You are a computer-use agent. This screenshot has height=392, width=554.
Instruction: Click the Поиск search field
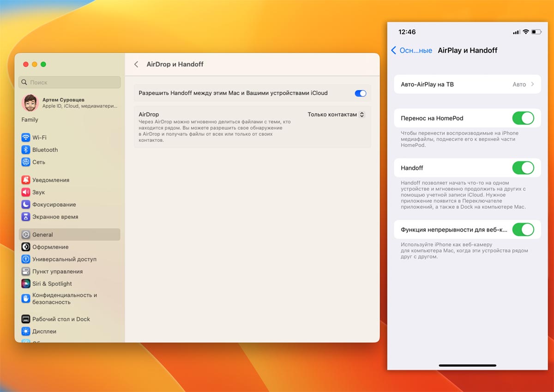click(x=70, y=82)
